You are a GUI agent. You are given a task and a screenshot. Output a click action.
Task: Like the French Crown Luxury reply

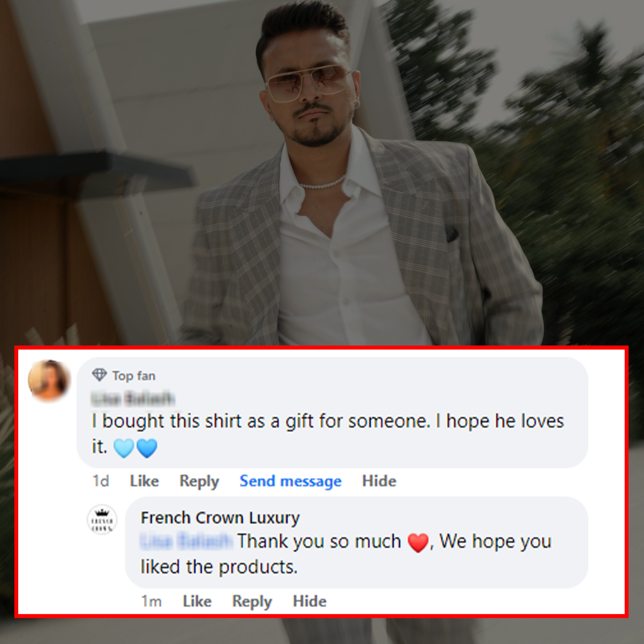tap(197, 601)
